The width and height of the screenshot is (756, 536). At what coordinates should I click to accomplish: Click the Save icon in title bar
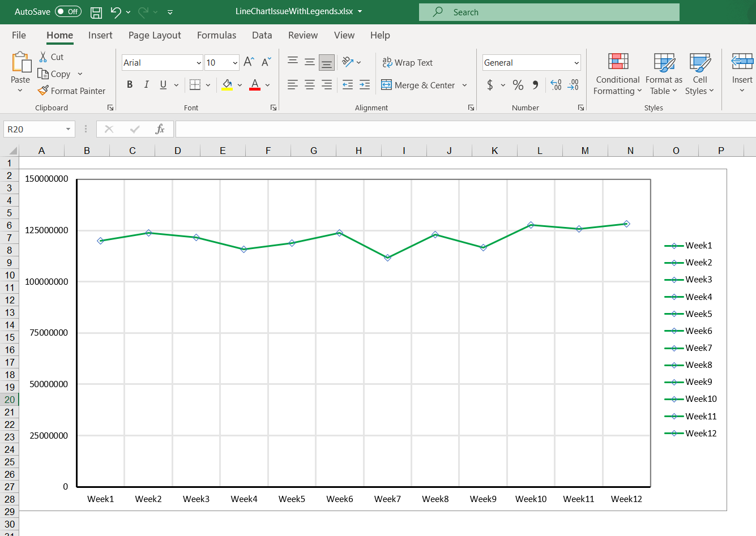coord(96,12)
